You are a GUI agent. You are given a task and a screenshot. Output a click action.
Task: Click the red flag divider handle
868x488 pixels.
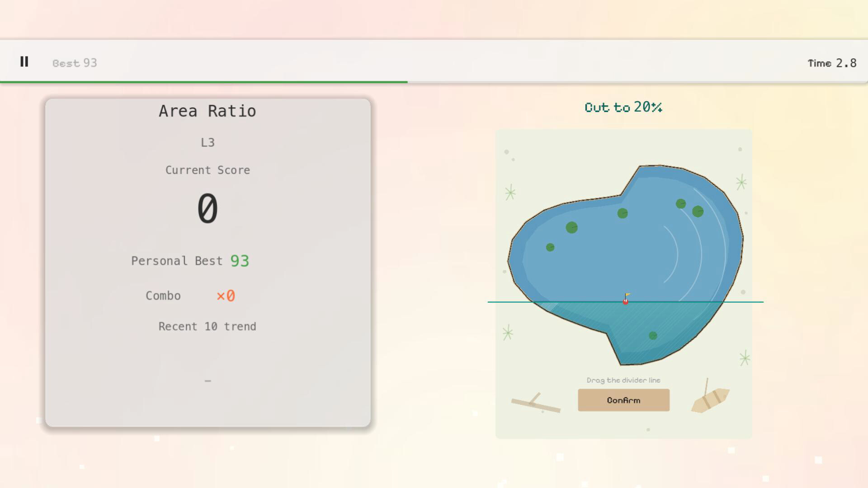[626, 299]
